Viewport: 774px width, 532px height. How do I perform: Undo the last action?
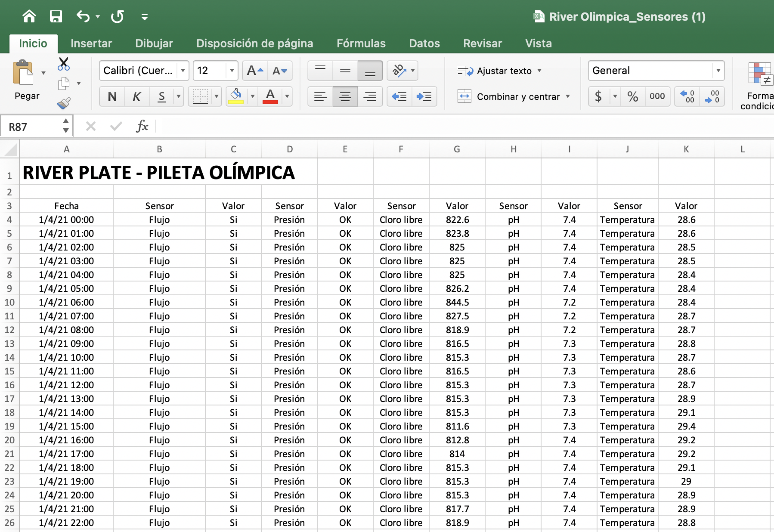pyautogui.click(x=83, y=16)
